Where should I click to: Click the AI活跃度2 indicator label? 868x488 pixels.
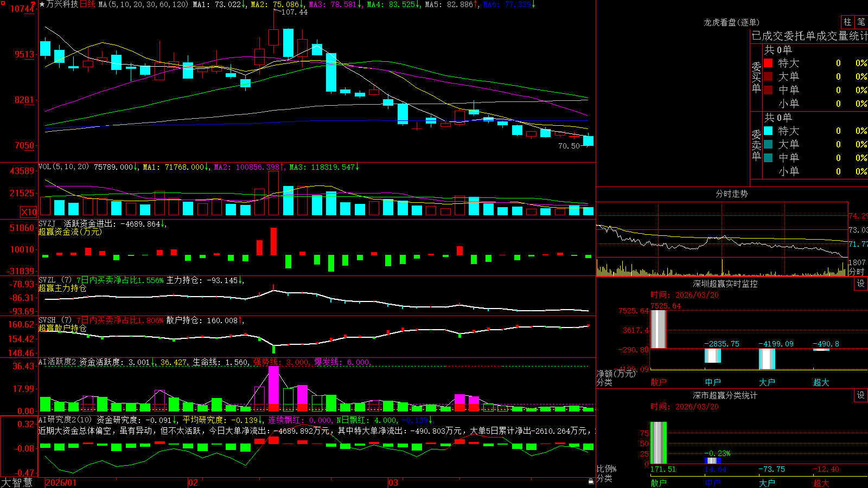(58, 362)
